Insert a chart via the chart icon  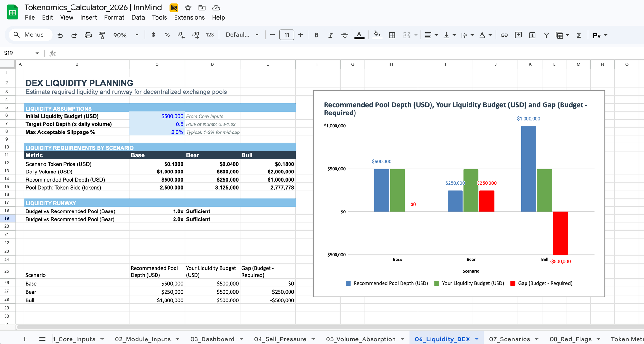pyautogui.click(x=532, y=35)
